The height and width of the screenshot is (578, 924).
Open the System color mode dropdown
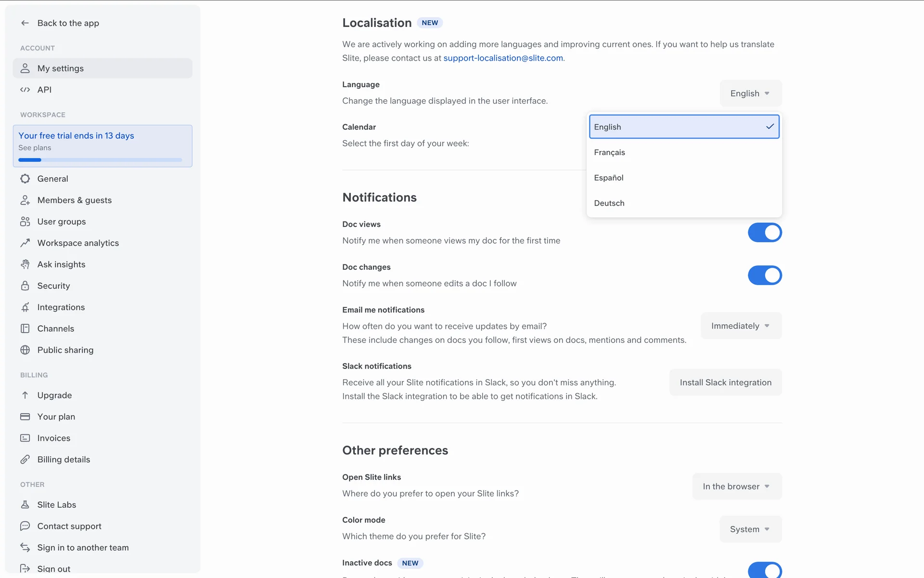point(750,529)
